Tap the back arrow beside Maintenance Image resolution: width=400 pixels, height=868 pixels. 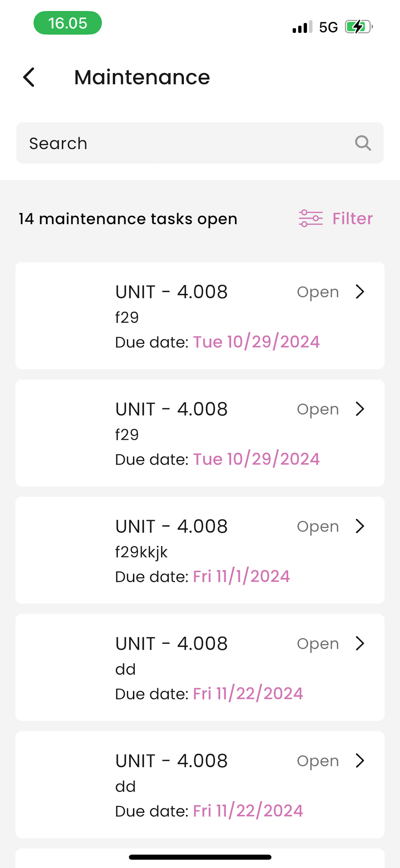pos(29,77)
